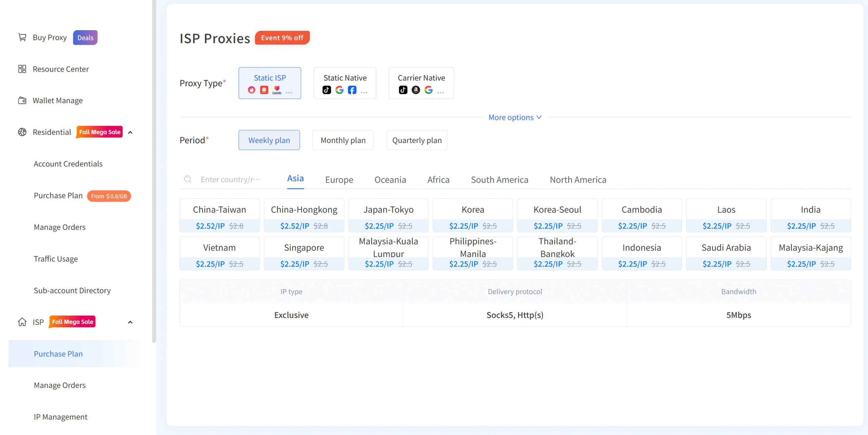Click the country search input field
868x435 pixels.
[231, 180]
